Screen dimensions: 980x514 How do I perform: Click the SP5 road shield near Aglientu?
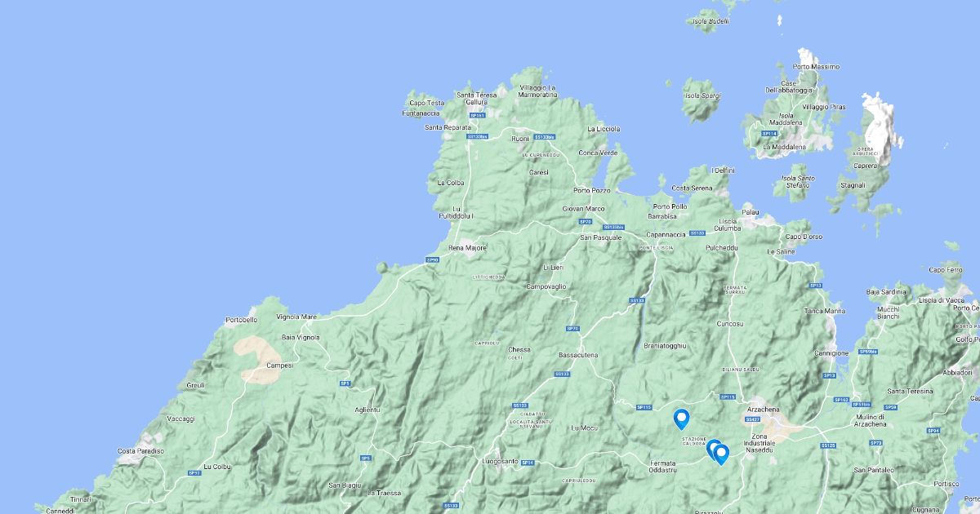[345, 383]
